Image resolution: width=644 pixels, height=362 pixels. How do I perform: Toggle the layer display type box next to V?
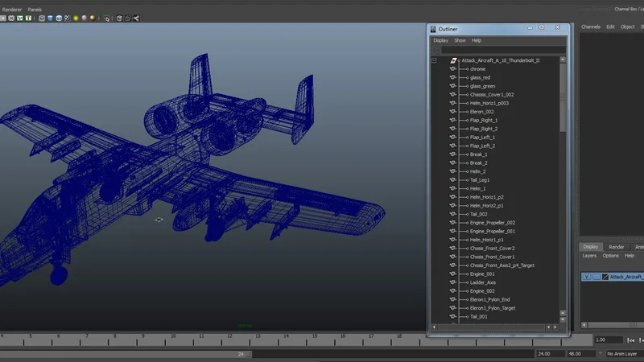pos(597,277)
